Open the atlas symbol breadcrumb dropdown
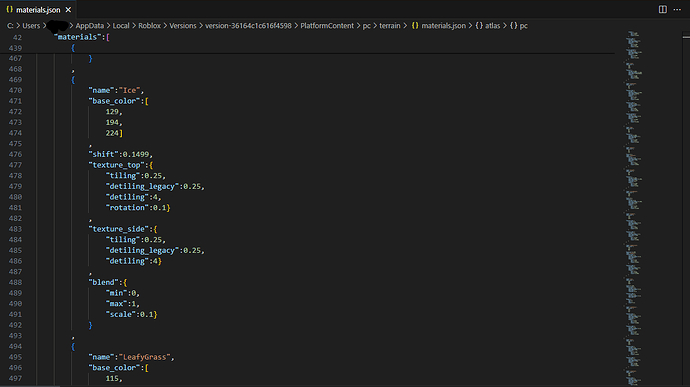The image size is (690, 387). pos(492,26)
